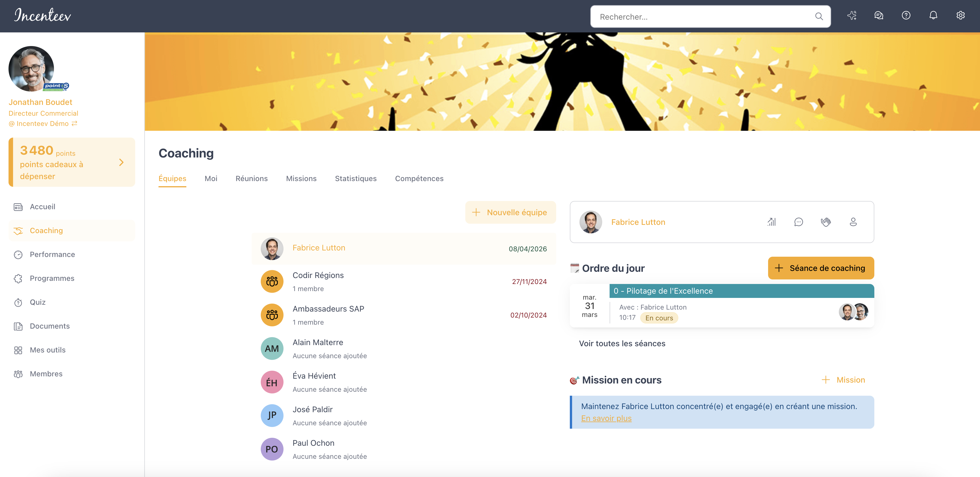Go to Performance in the sidebar
Screen dimensions: 980x477
coord(52,254)
